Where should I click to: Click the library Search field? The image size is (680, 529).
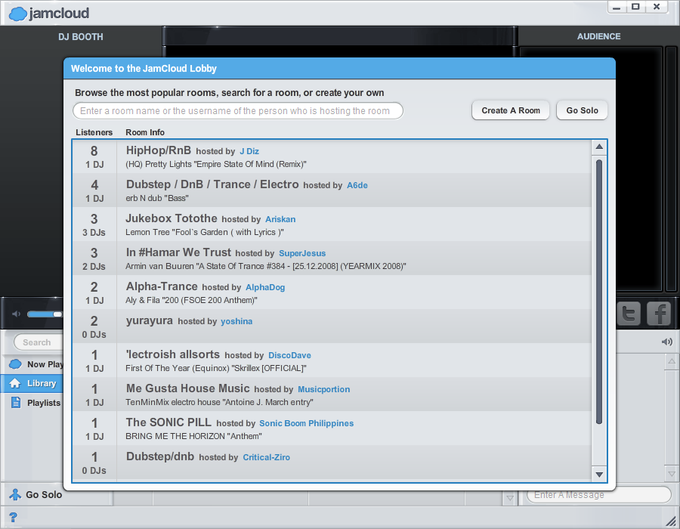pos(38,342)
